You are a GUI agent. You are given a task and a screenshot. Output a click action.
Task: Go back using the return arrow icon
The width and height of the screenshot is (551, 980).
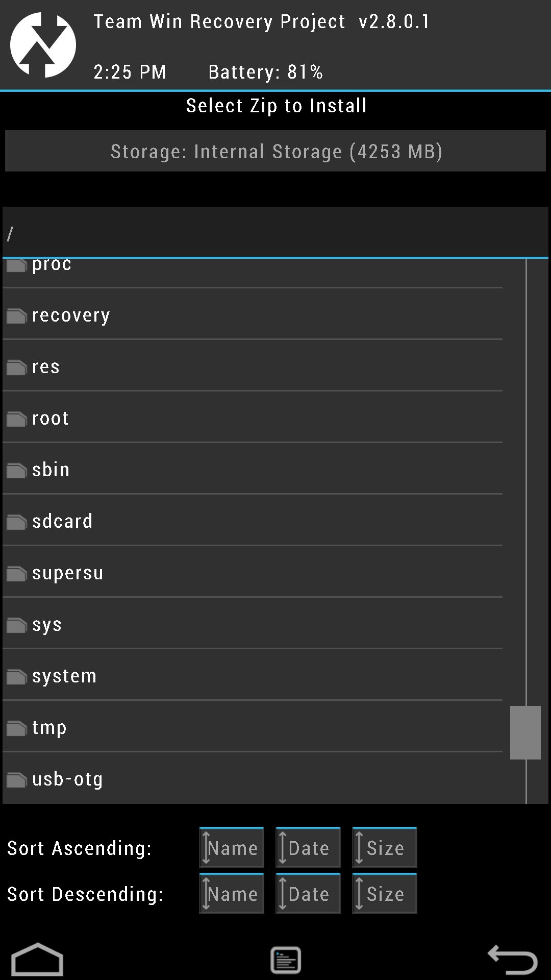[512, 959]
